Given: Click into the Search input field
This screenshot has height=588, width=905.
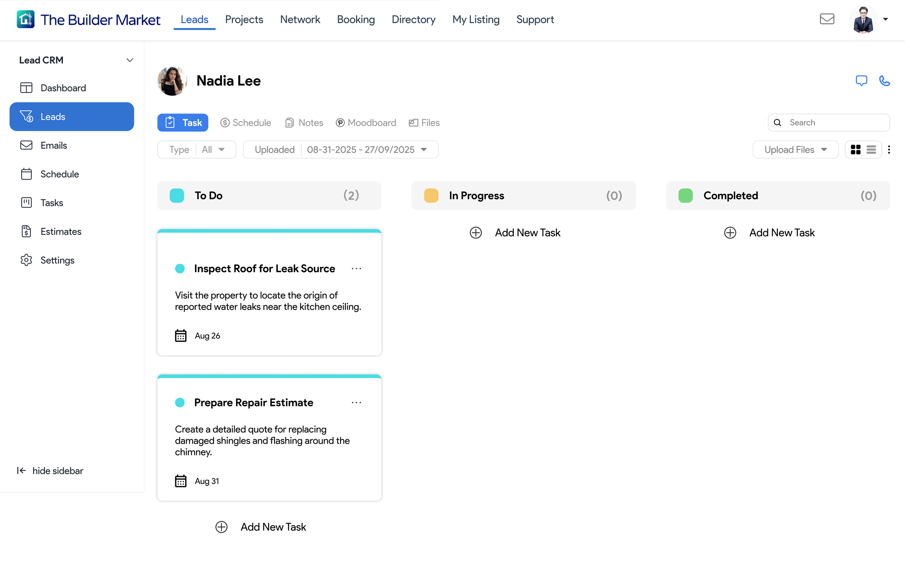Looking at the screenshot, I should click(x=834, y=123).
